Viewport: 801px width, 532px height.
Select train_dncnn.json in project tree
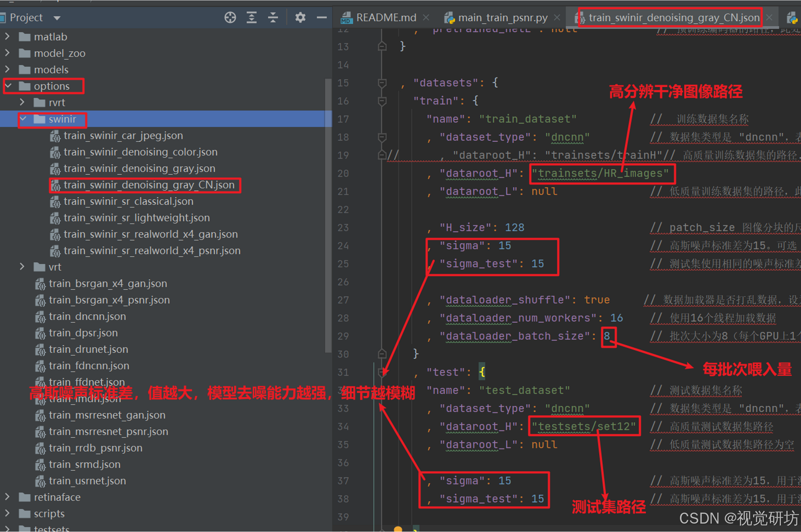pos(87,316)
